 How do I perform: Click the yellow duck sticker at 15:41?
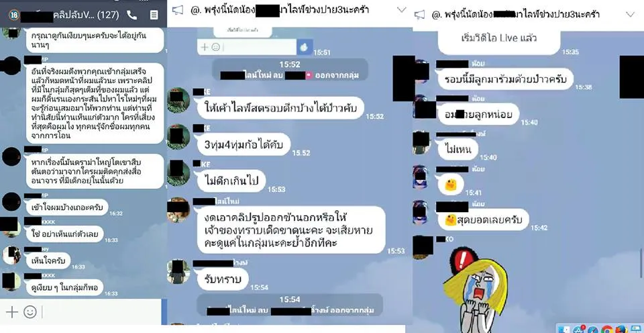point(451,185)
